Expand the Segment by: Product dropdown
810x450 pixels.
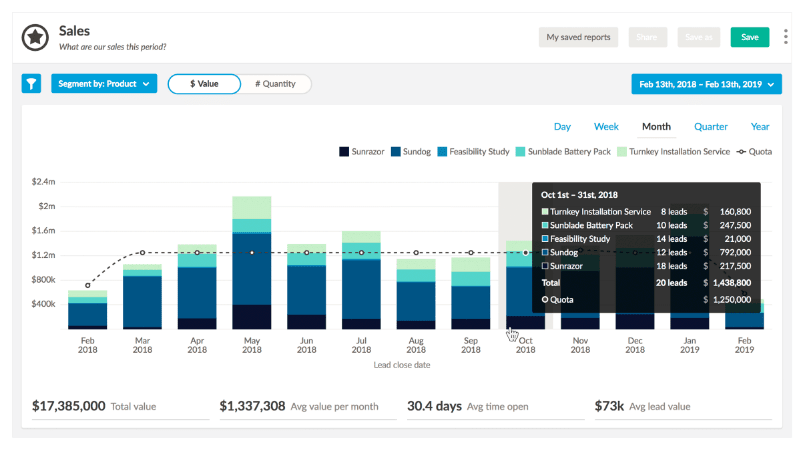104,84
